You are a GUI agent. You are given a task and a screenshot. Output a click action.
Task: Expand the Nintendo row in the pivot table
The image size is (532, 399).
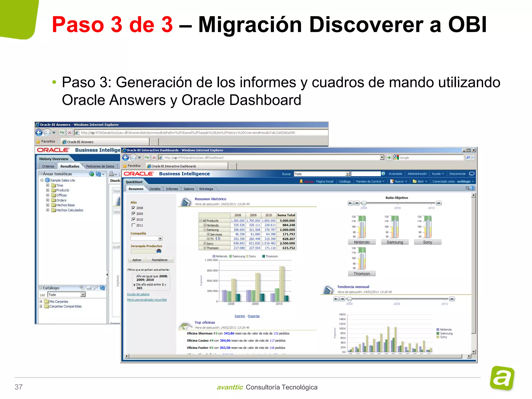tap(205, 225)
